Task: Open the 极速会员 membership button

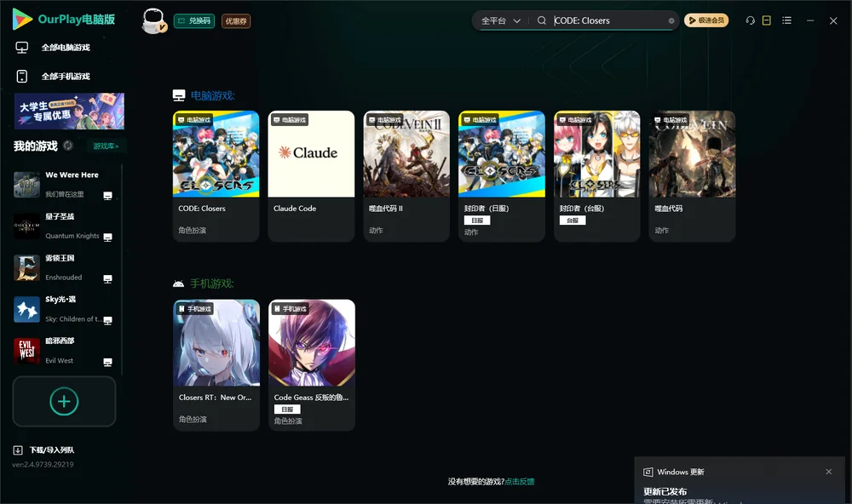Action: (705, 20)
